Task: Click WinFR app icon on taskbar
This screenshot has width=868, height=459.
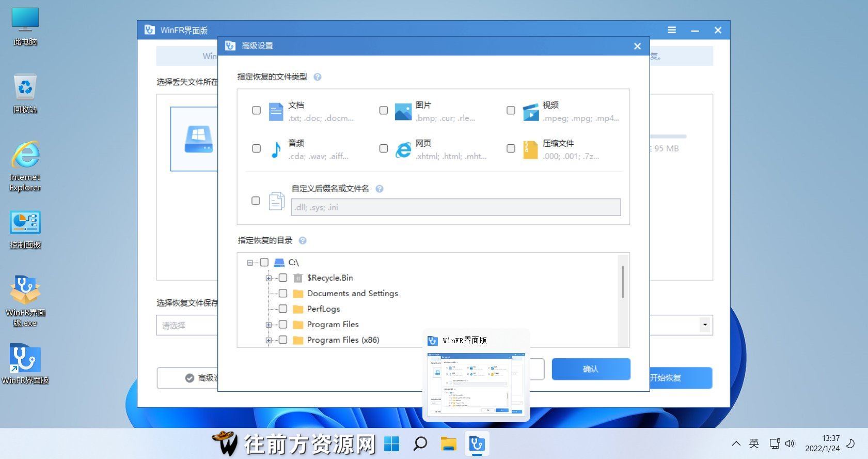Action: point(477,443)
